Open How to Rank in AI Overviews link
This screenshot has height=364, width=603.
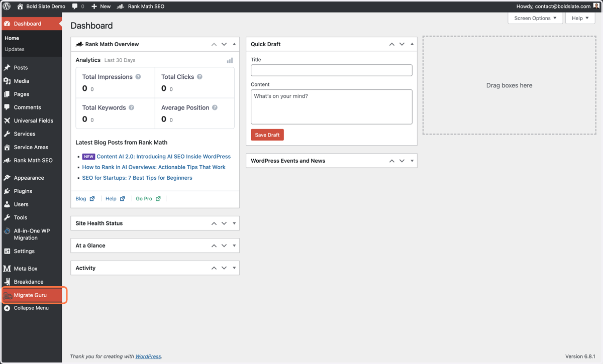click(154, 167)
